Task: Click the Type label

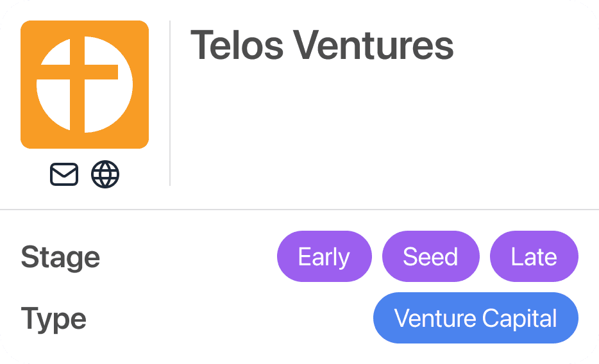Action: click(x=53, y=318)
